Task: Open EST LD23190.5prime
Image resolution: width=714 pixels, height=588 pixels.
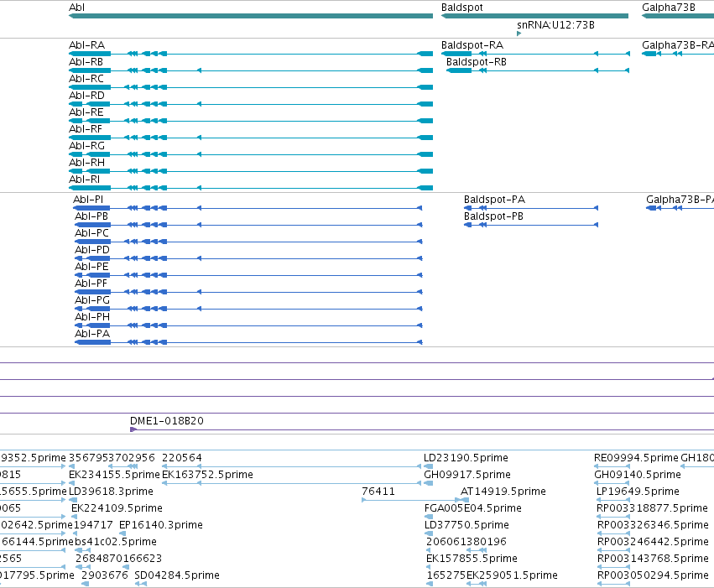Action: pyautogui.click(x=466, y=458)
